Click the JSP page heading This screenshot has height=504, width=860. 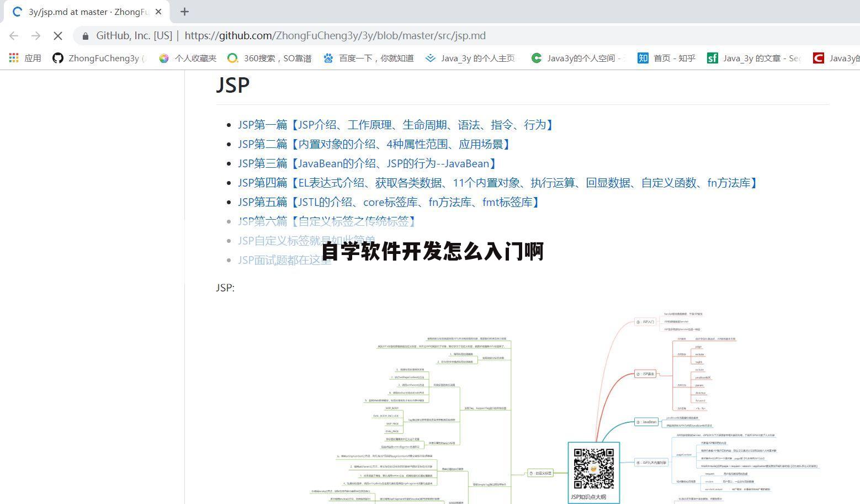[x=233, y=85]
